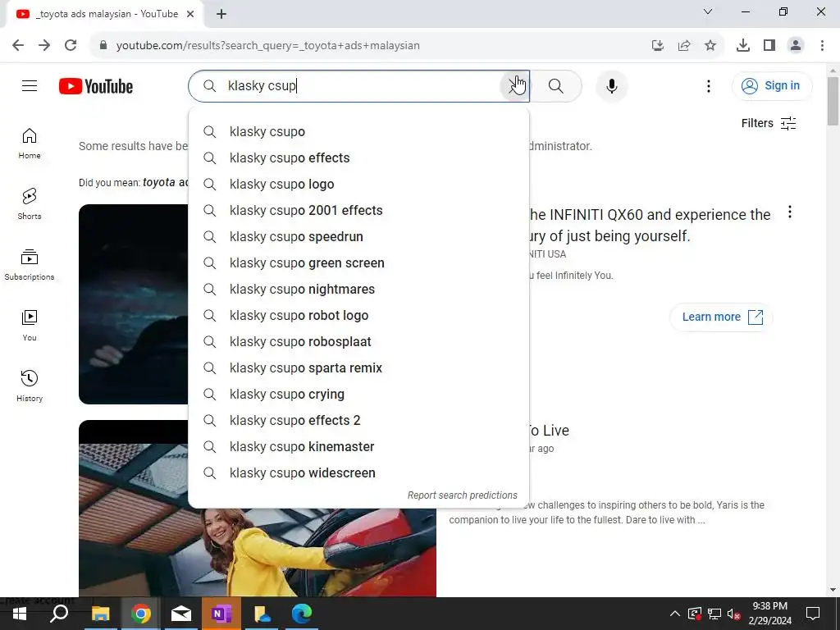Open the tab search chevron
This screenshot has height=630, width=840.
point(707,11)
